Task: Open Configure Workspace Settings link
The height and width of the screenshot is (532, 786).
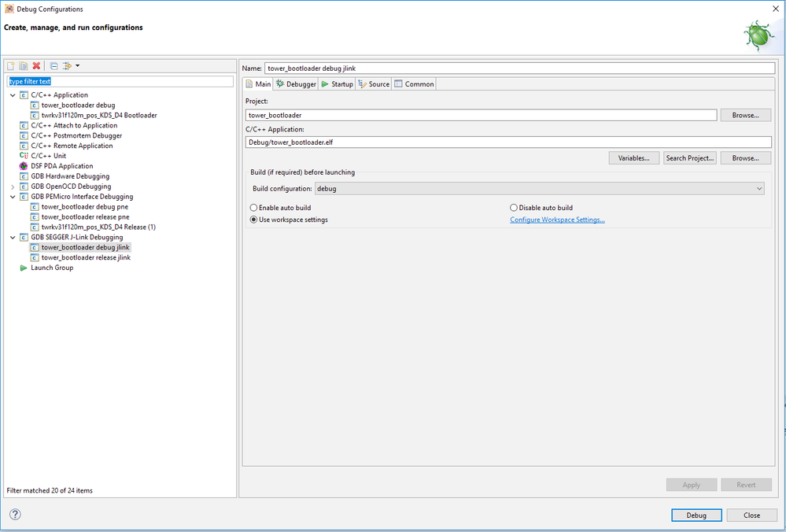Action: 557,220
